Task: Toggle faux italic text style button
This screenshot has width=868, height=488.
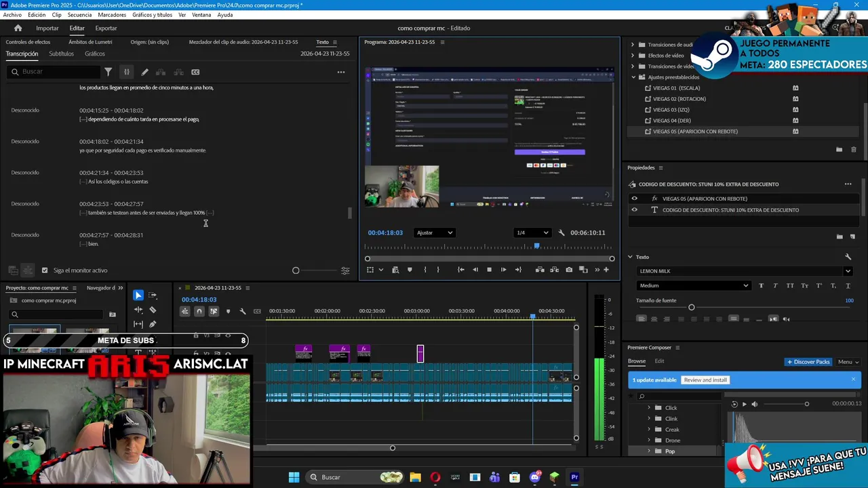Action: click(775, 285)
